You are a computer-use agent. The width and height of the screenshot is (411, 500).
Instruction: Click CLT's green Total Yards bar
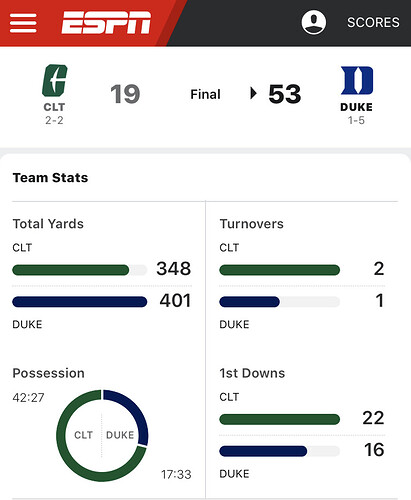pos(71,270)
